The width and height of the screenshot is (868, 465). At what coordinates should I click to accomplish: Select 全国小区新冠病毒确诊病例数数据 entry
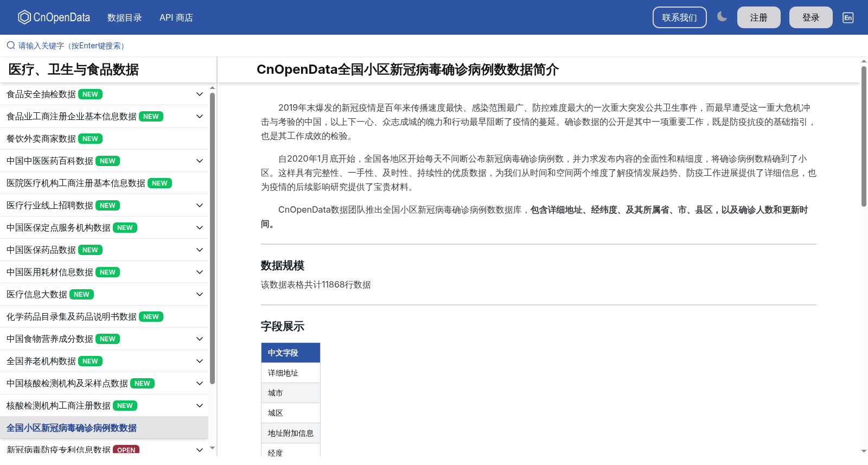pyautogui.click(x=104, y=428)
